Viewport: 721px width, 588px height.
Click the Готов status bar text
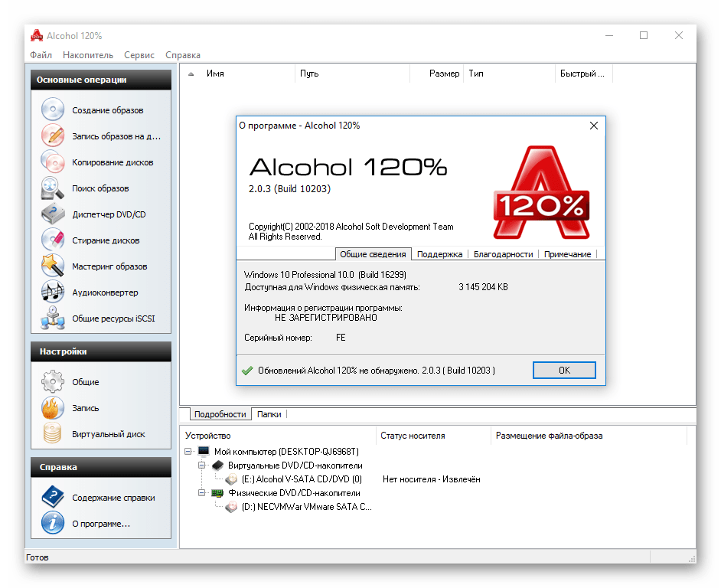[38, 557]
